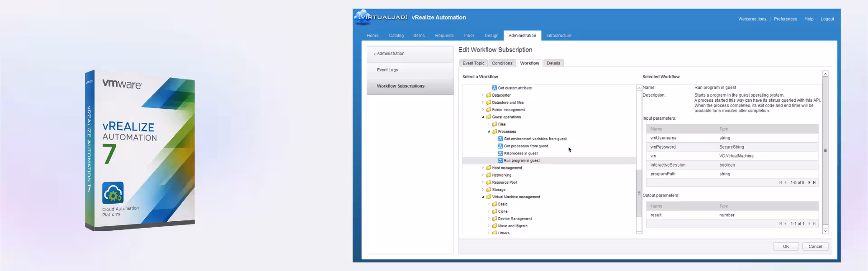
Task: Click first page arrow in output parameters
Action: coord(781,224)
